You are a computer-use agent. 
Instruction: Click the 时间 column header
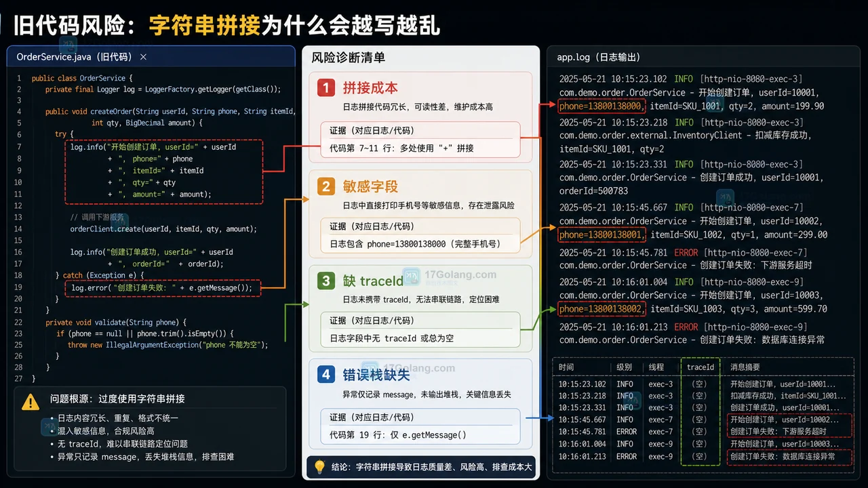click(x=567, y=367)
